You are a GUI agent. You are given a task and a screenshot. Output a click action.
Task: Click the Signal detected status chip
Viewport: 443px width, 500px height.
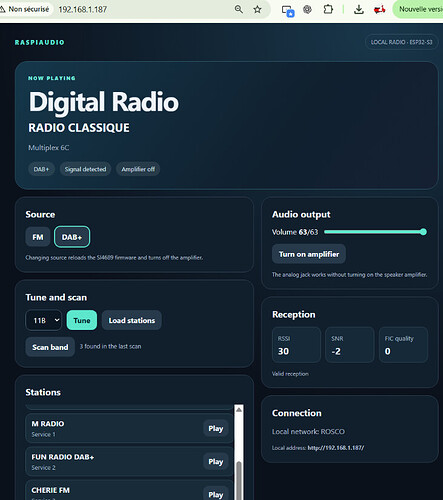85,169
